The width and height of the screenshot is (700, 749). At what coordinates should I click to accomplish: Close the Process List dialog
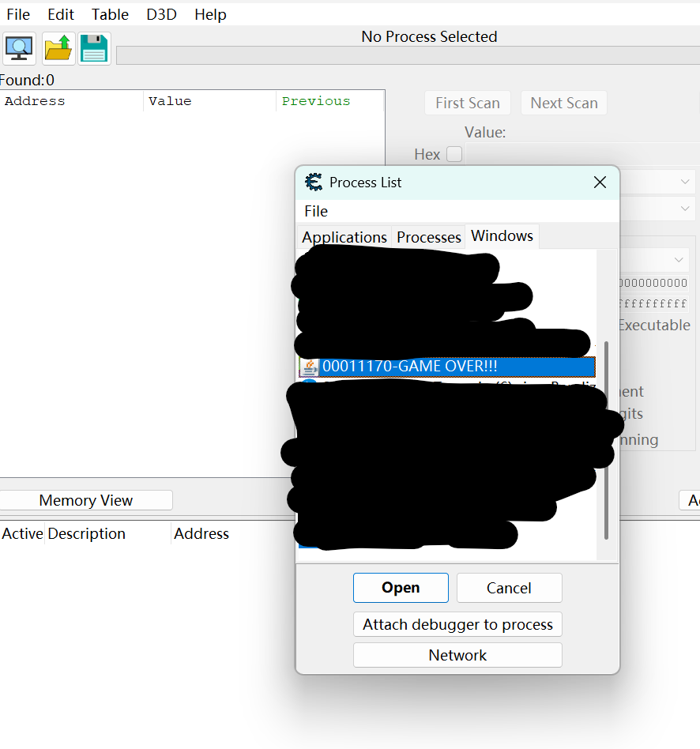pos(600,183)
